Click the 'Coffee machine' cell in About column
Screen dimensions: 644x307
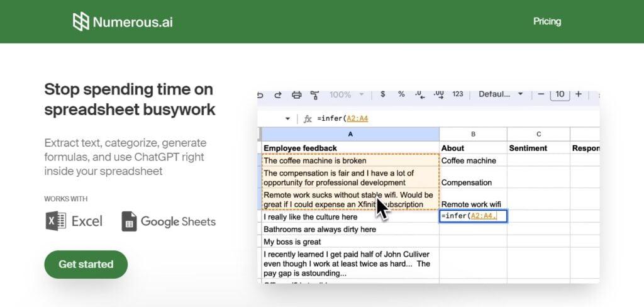pos(473,160)
